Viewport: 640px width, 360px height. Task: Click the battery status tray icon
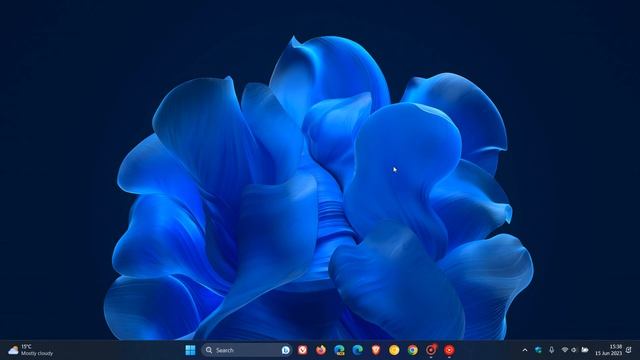585,350
